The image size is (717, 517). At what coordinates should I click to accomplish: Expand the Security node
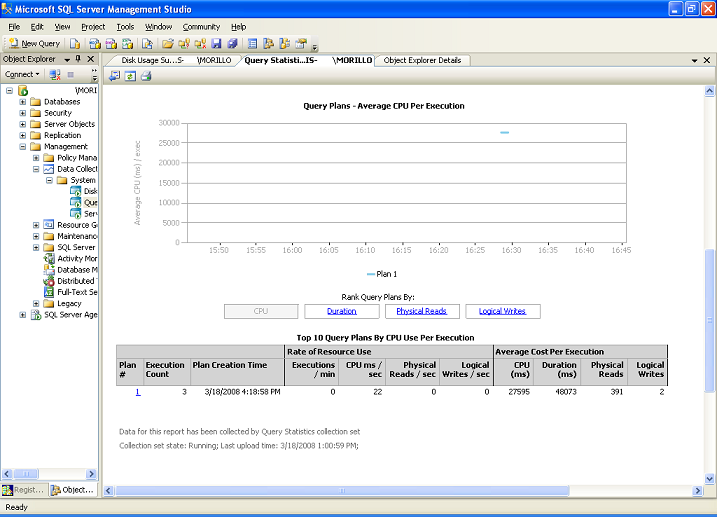coord(22,113)
